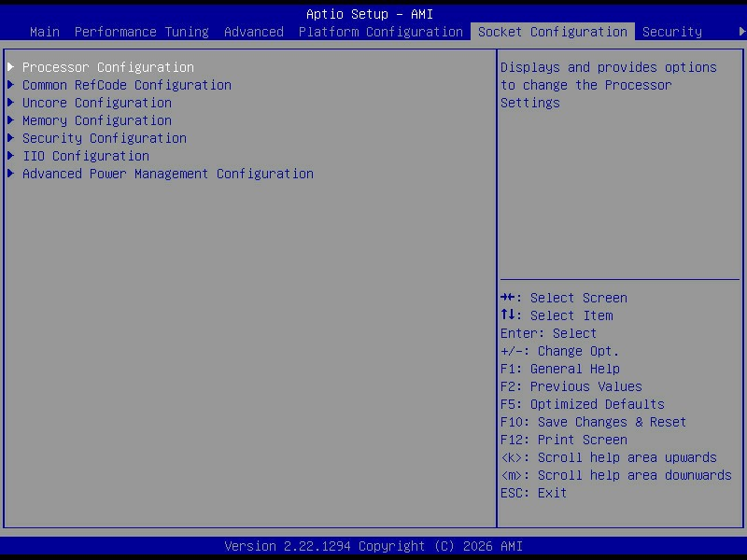Open the Main tab
747x560 pixels.
45,32
